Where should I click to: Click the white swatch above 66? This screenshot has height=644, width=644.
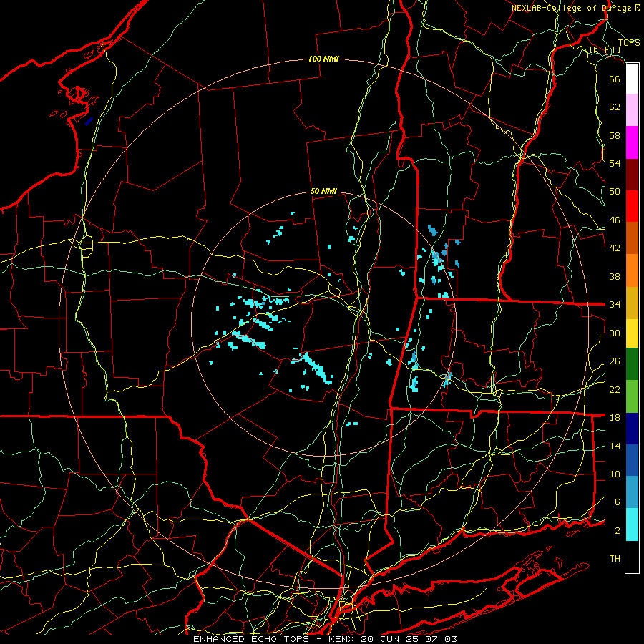coord(632,79)
